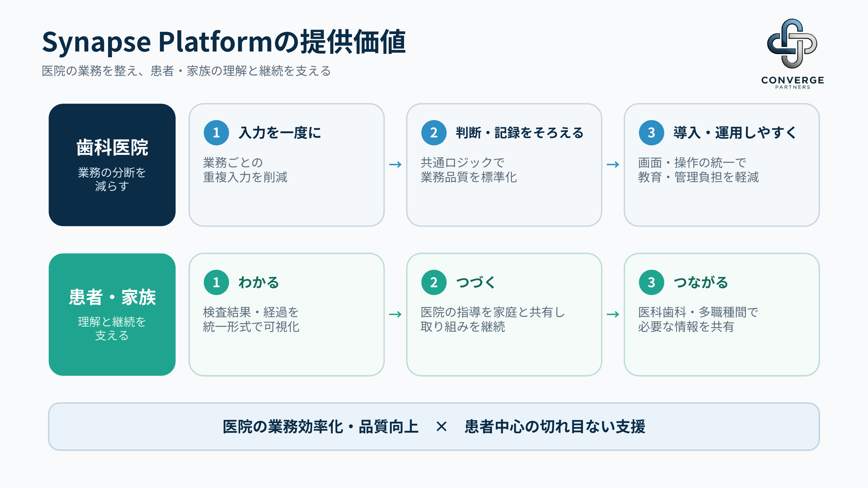Click arrow between 判断・記録 and 導入・運用 cards

pos(613,164)
